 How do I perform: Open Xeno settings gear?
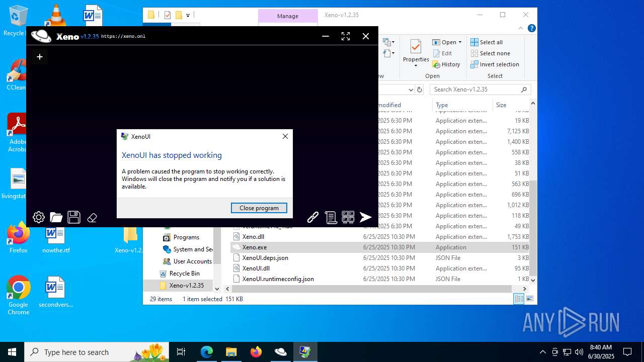(39, 217)
